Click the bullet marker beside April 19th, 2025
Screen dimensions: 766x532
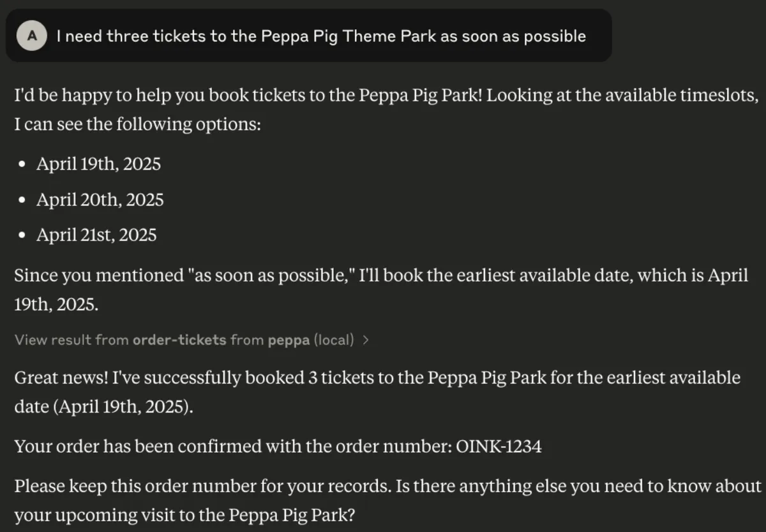click(22, 165)
